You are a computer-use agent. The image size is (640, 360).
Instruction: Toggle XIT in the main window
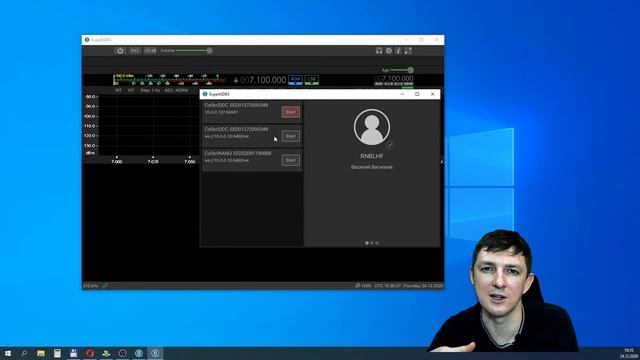click(131, 90)
